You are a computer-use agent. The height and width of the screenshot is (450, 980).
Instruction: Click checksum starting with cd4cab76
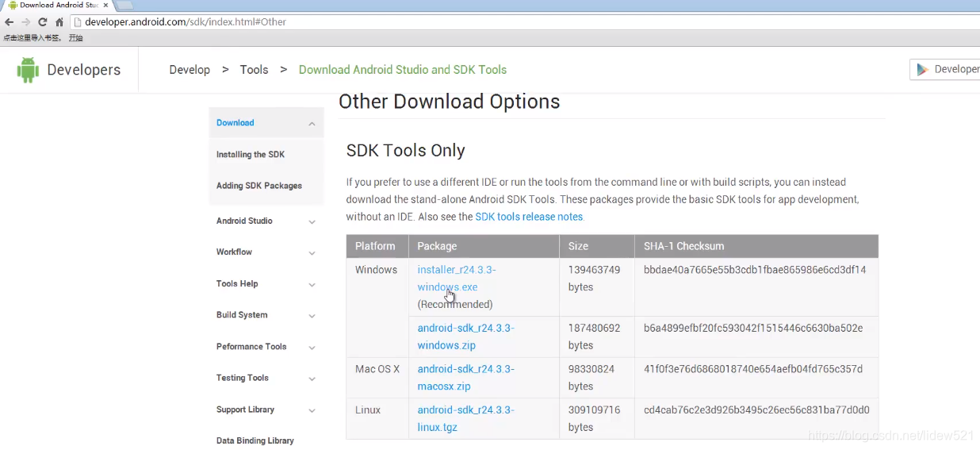pos(756,410)
